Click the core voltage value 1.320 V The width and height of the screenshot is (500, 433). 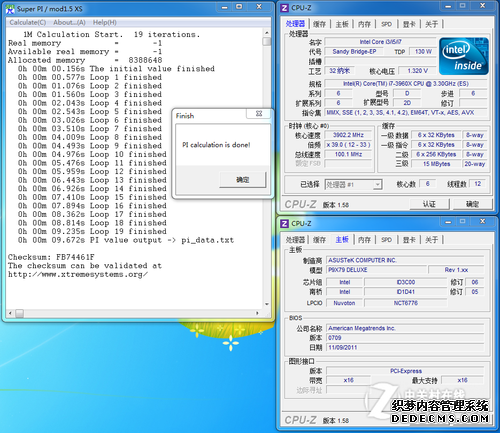tap(417, 71)
